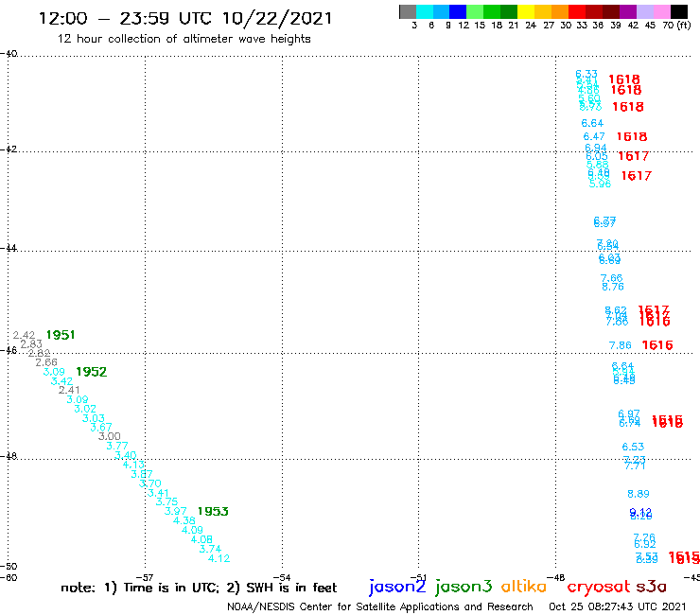The width and height of the screenshot is (700, 615).
Task: Click the '-44' latitude axis label
Action: click(x=9, y=248)
